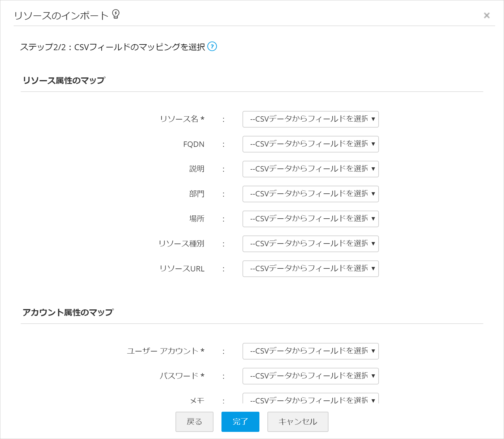The height and width of the screenshot is (439, 504).
Task: Open the 部門 mapping dropdown
Action: [x=310, y=194]
